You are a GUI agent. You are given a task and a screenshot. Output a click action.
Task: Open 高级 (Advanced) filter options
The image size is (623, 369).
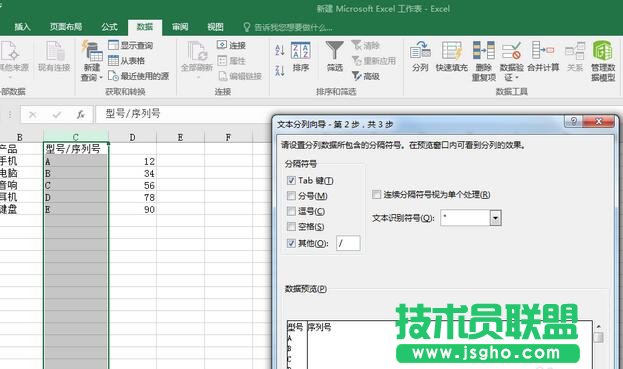tap(366, 76)
